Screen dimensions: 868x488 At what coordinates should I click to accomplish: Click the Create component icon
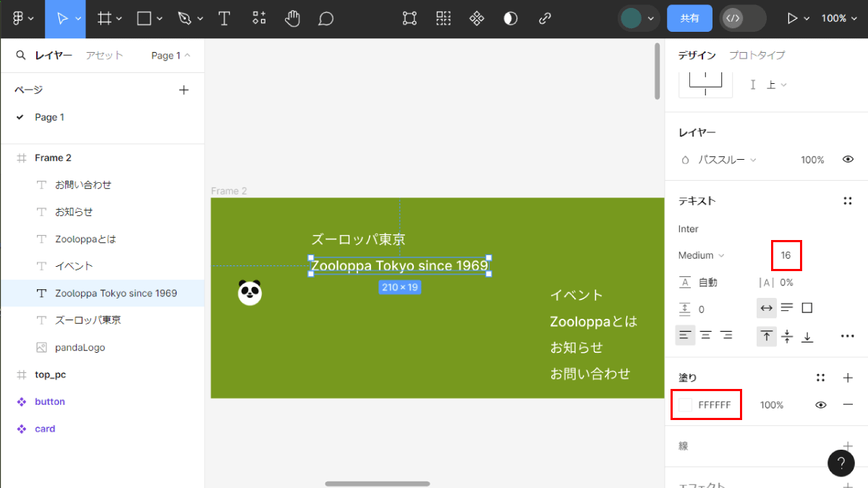477,19
